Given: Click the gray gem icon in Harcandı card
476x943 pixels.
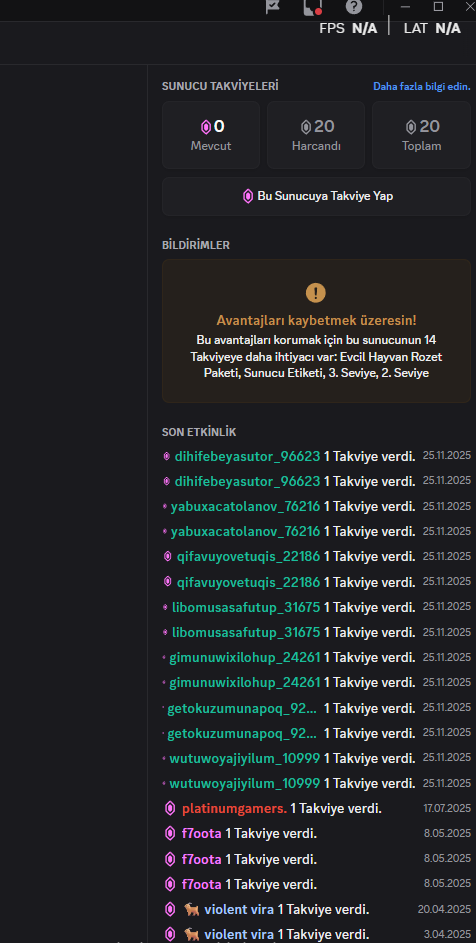Looking at the screenshot, I should 306,127.
